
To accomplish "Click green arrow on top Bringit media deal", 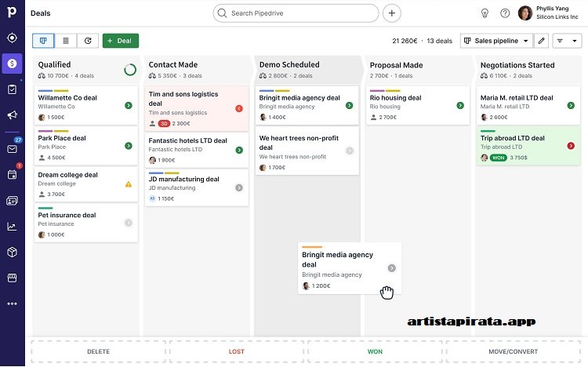I will pyautogui.click(x=349, y=105).
